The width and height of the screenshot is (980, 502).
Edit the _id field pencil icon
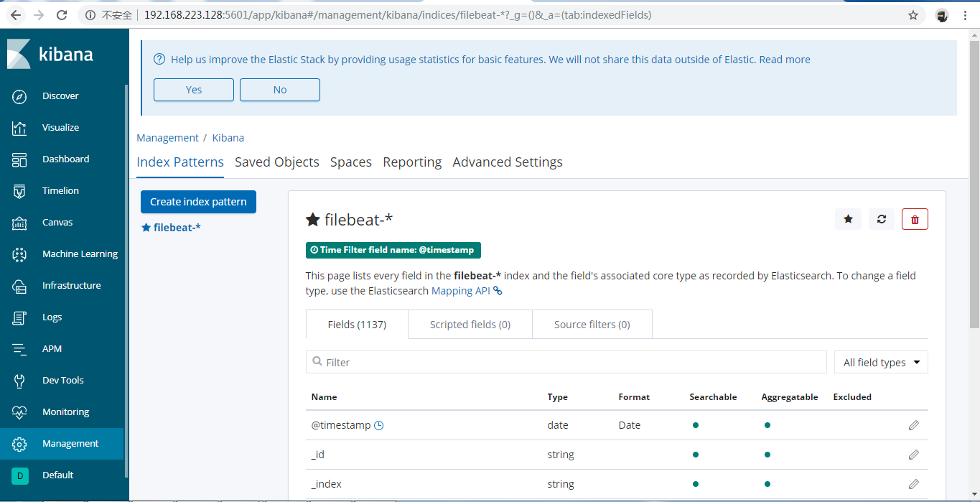click(913, 455)
